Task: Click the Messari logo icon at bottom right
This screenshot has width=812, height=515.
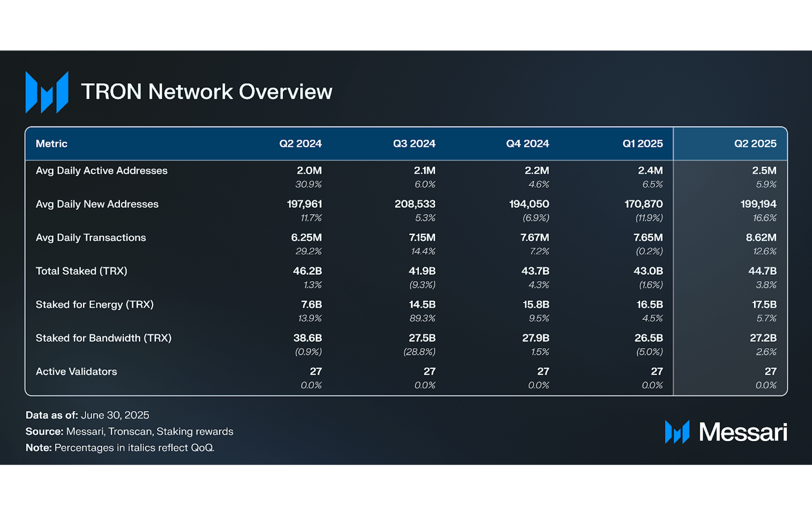Action: pyautogui.click(x=677, y=432)
